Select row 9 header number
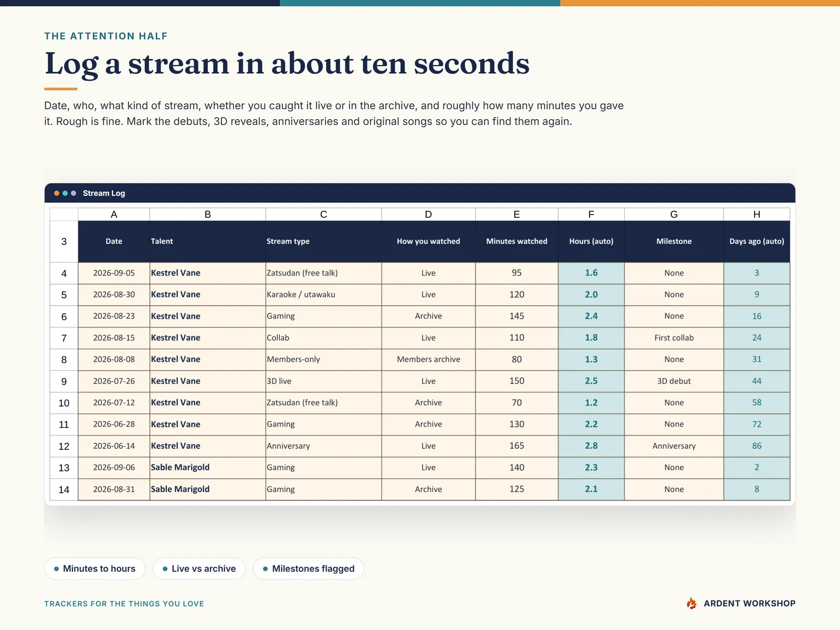The image size is (840, 630). [64, 381]
